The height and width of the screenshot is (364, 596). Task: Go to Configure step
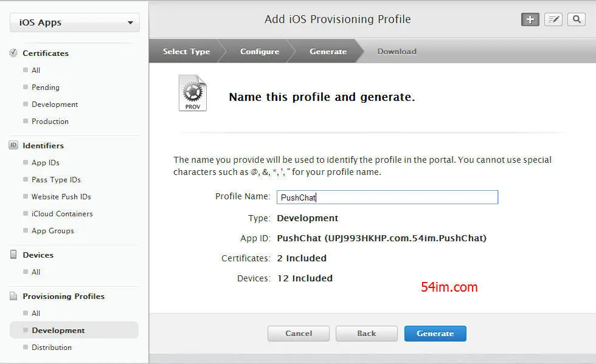click(x=260, y=51)
